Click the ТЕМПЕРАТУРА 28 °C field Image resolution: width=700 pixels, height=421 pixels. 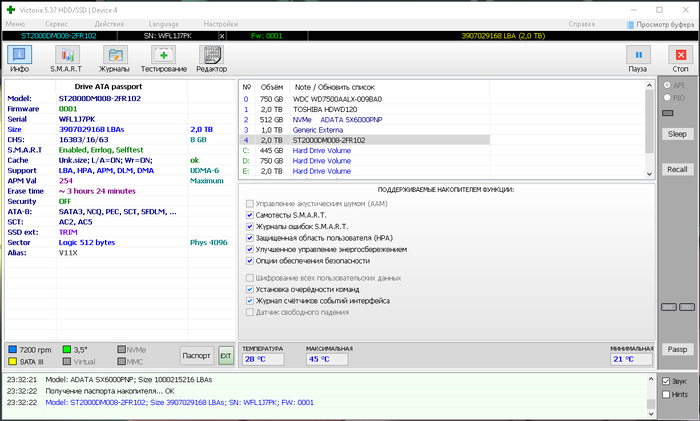coord(263,359)
